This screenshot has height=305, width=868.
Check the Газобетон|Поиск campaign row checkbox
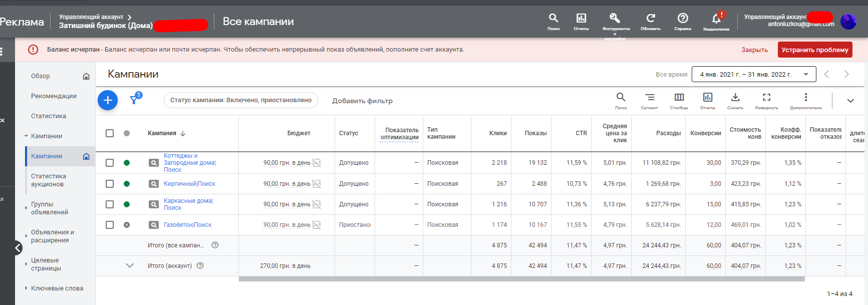tap(110, 225)
